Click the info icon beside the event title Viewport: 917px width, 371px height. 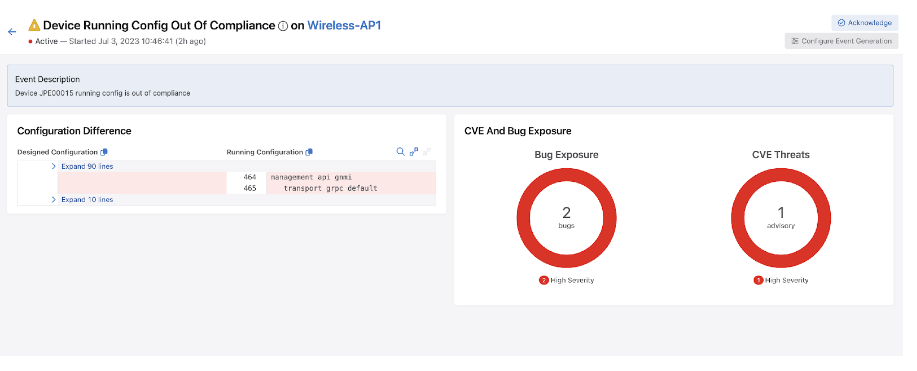pos(283,26)
